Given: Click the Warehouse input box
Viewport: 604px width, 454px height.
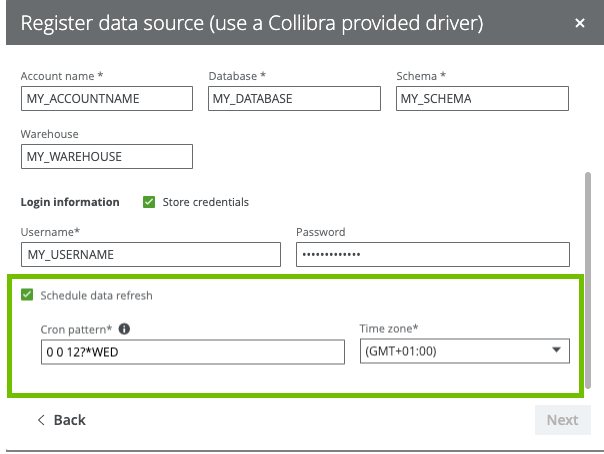Looking at the screenshot, I should tap(106, 157).
